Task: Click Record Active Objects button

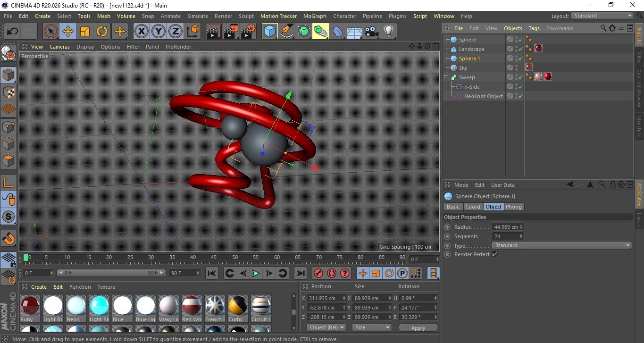Action: pyautogui.click(x=318, y=273)
